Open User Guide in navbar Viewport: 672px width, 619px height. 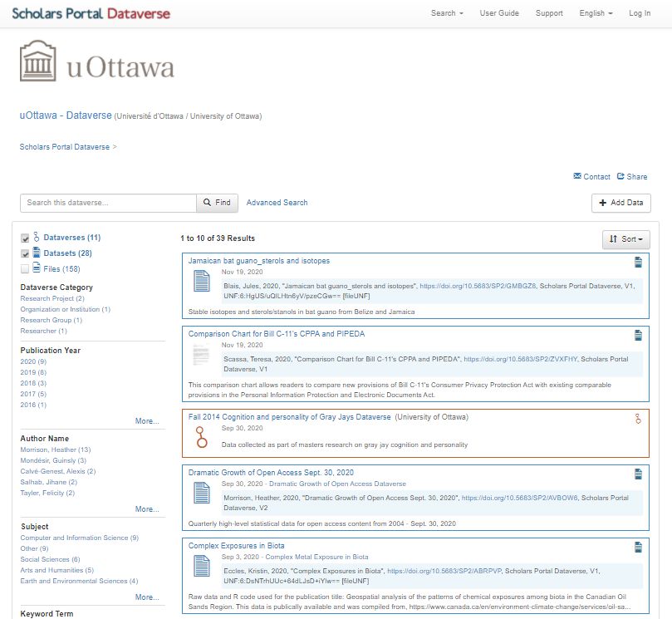499,13
